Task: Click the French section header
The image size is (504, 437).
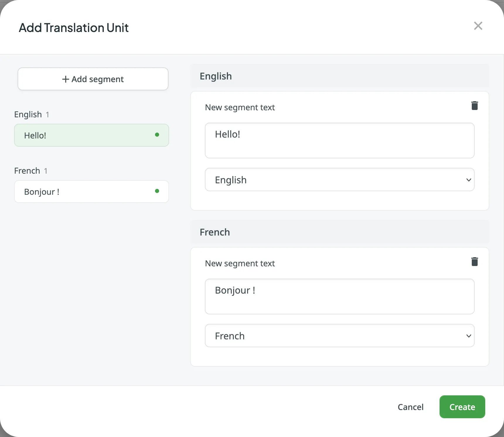Action: (215, 232)
